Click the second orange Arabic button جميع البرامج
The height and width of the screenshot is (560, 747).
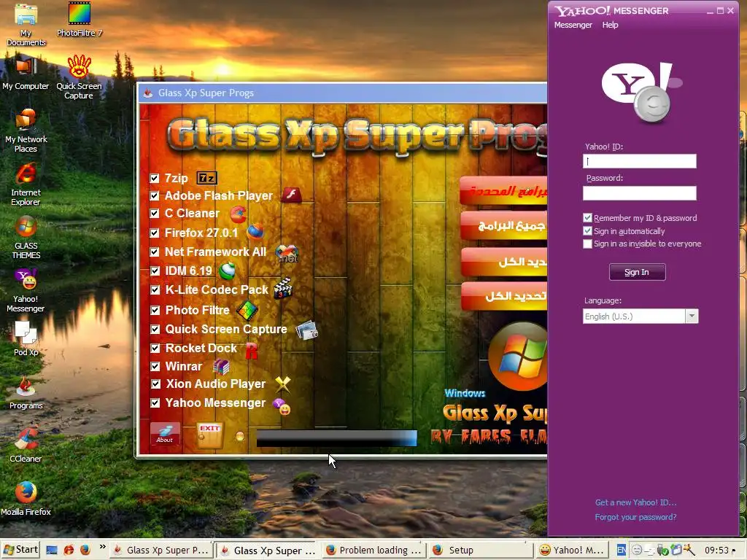click(504, 226)
